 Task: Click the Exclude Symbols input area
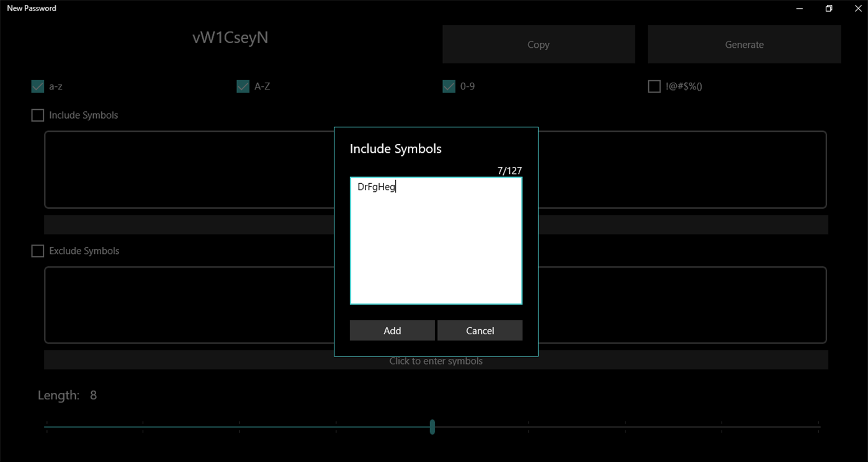click(x=186, y=305)
